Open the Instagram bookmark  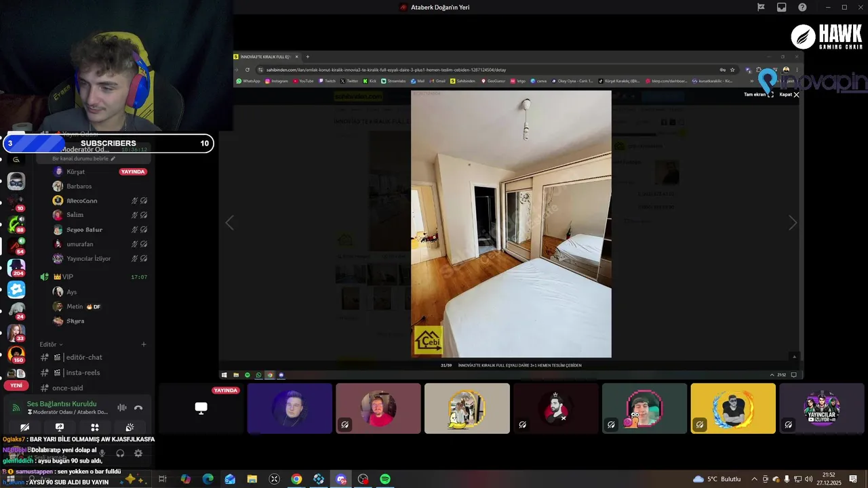click(x=276, y=81)
